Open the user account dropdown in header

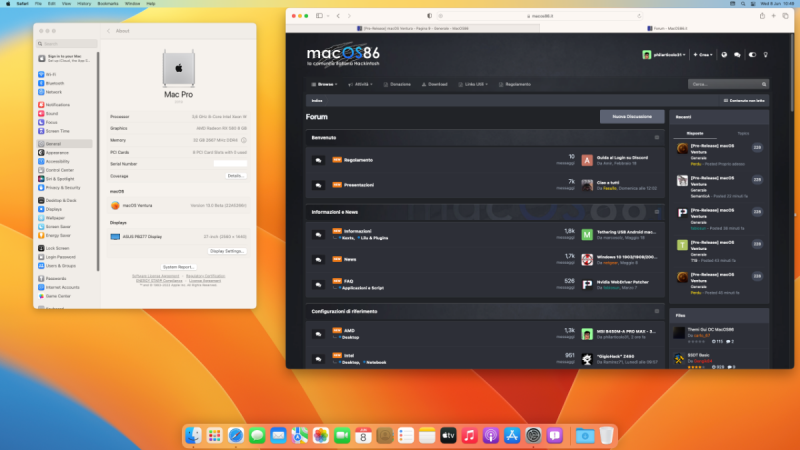click(664, 55)
